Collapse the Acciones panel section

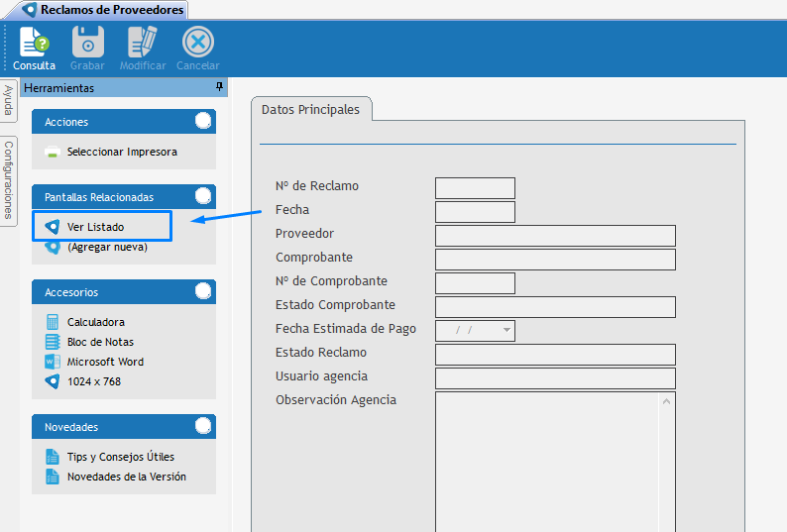pos(203,122)
